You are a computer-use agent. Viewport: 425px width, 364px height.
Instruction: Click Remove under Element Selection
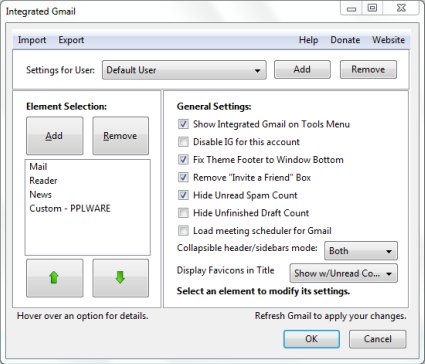[x=120, y=136]
